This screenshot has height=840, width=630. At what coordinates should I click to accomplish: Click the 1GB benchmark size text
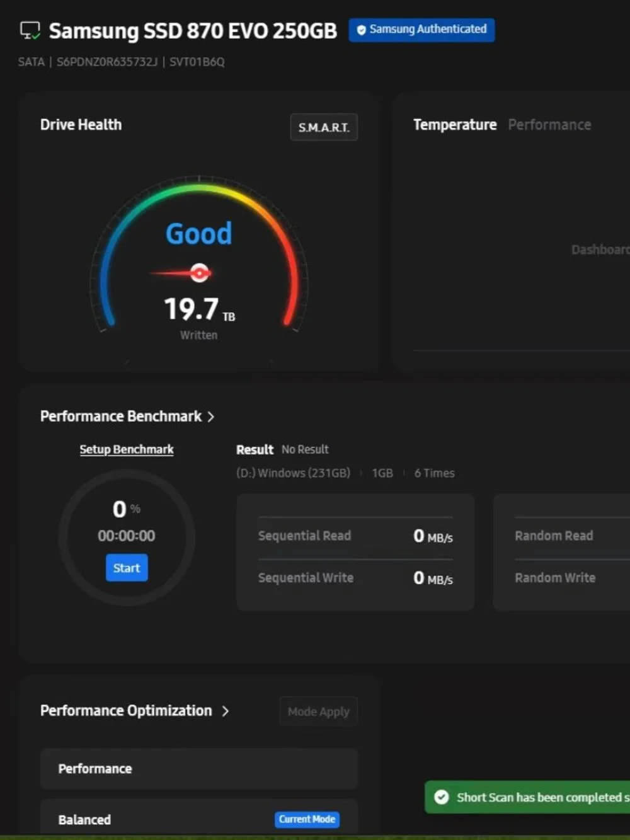click(382, 473)
